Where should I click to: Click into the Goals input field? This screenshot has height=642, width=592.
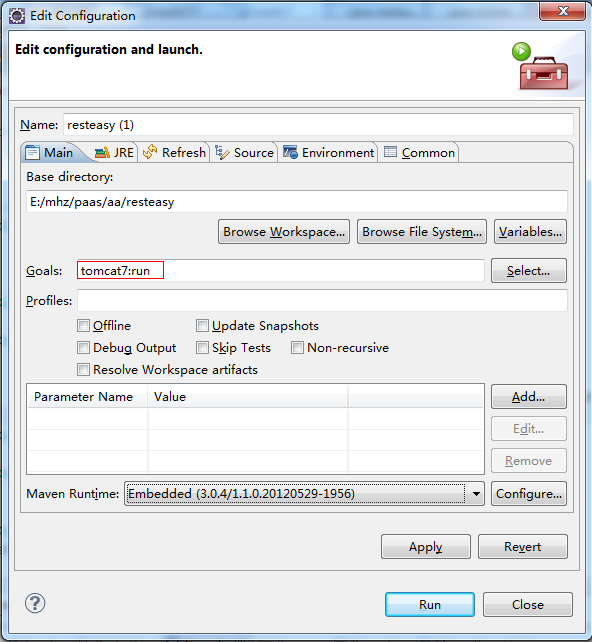(280, 271)
